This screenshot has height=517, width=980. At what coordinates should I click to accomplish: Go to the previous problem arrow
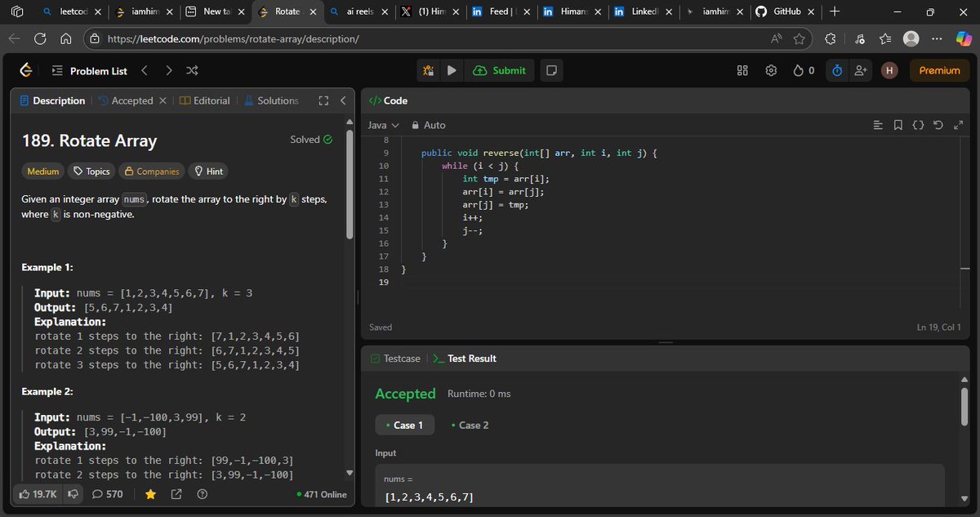144,70
